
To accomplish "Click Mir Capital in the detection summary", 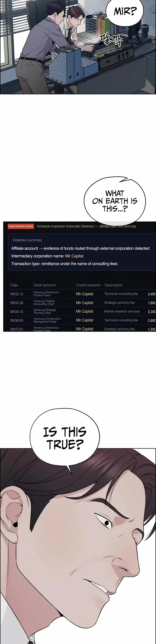I will click(x=74, y=256).
